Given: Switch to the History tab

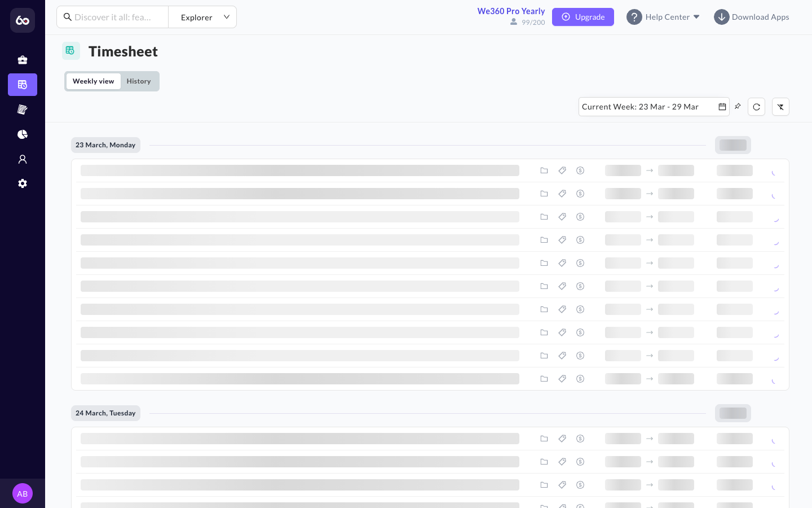Looking at the screenshot, I should (139, 81).
